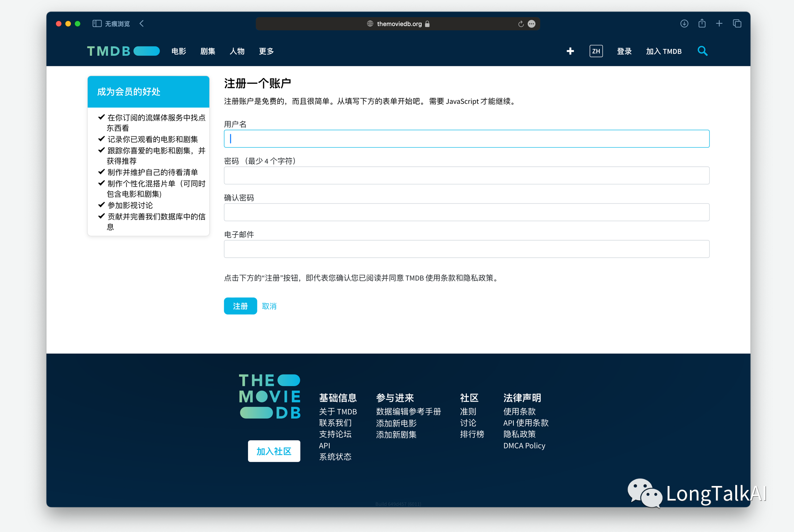
Task: Click benefit text 记录你已观看的电影和剧集
Action: click(x=153, y=140)
